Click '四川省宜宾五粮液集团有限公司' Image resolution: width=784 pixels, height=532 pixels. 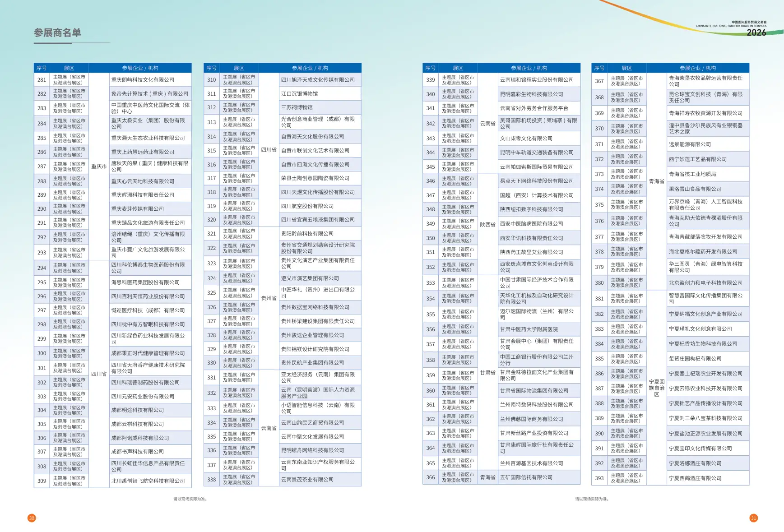click(318, 220)
